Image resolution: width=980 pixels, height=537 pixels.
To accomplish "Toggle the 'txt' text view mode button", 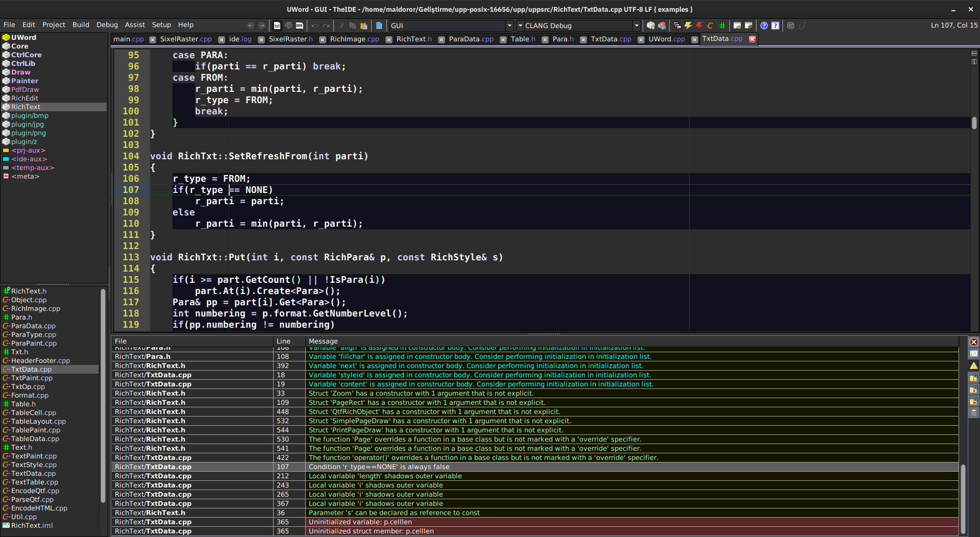I will (277, 26).
